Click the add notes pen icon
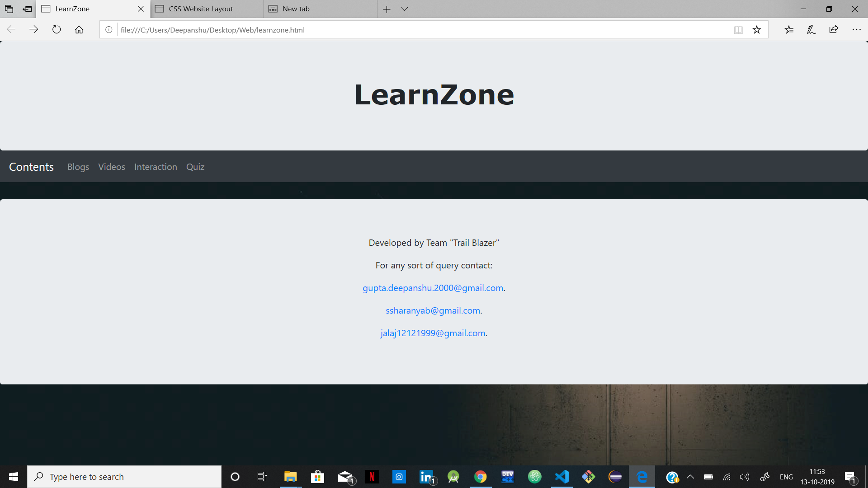This screenshot has width=868, height=488. 811,30
